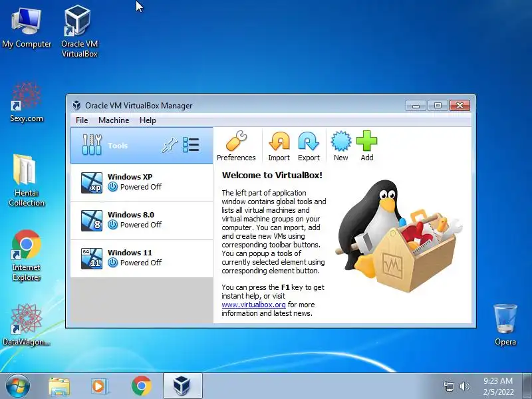Open the Help menu
Viewport: 532px width, 399px height.
coord(148,120)
